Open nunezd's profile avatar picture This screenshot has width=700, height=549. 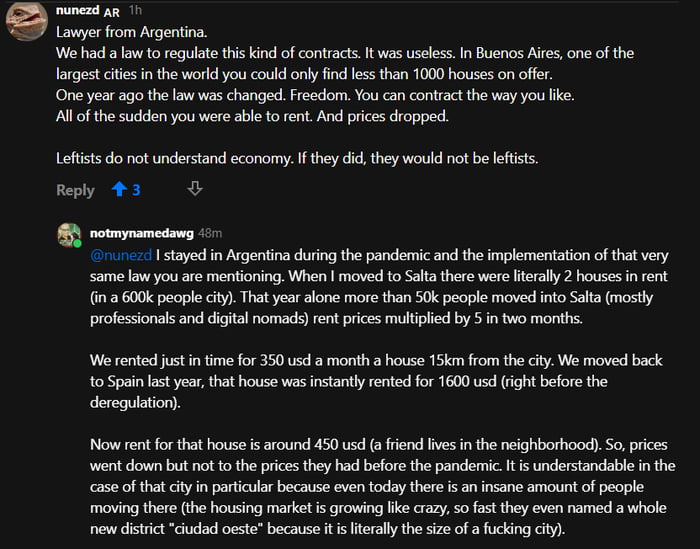(26, 21)
